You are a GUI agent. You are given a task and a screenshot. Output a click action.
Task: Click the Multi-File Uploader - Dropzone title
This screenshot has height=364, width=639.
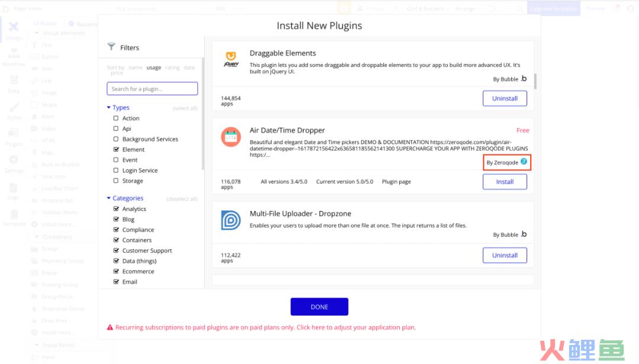(300, 214)
